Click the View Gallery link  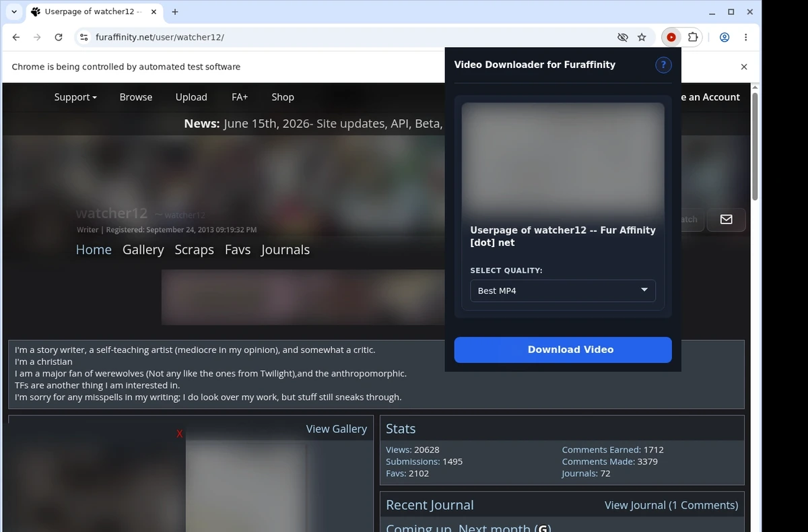coord(337,429)
